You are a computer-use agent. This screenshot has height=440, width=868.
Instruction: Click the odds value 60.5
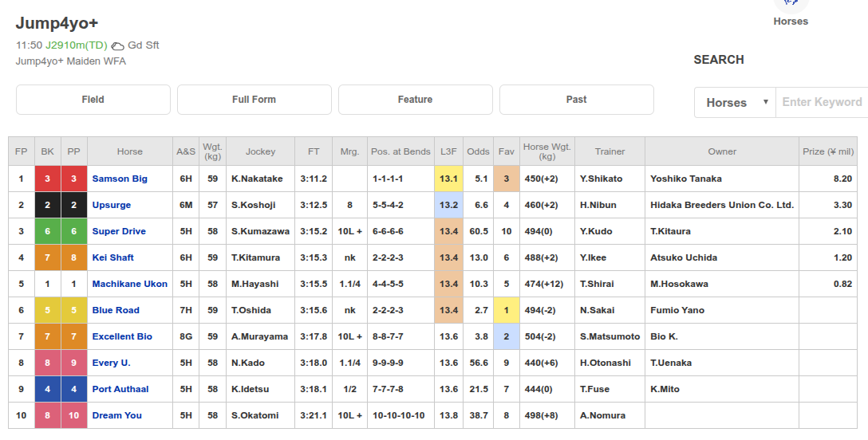click(479, 231)
